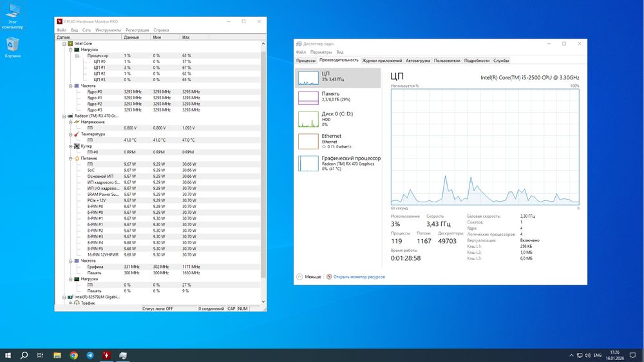The image size is (644, 362).
Task: Click the network icon in system tray
Action: tap(579, 356)
